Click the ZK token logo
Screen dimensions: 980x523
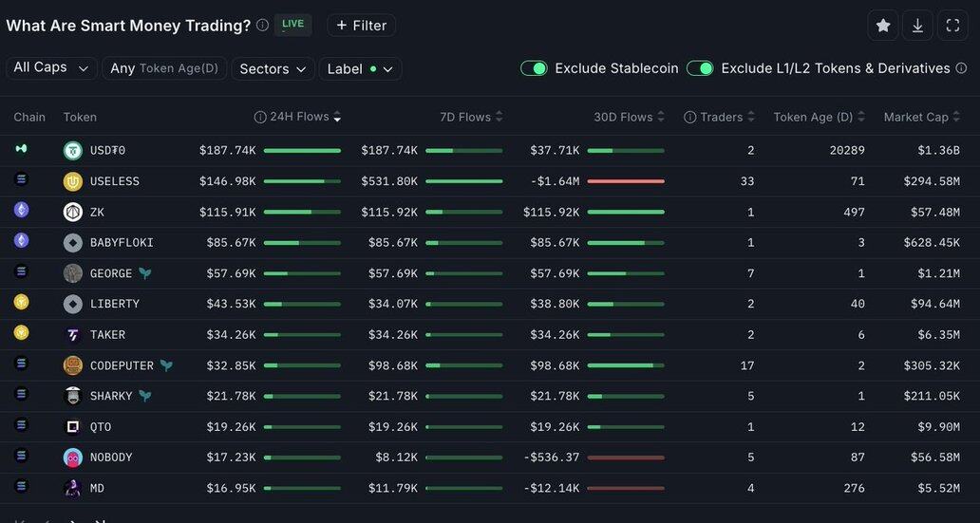tap(73, 212)
